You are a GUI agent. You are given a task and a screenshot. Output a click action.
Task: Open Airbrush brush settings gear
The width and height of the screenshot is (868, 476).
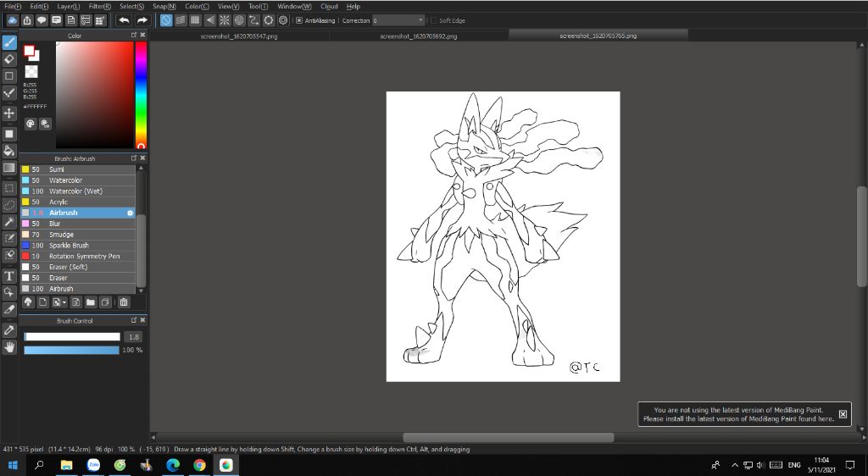(x=130, y=213)
